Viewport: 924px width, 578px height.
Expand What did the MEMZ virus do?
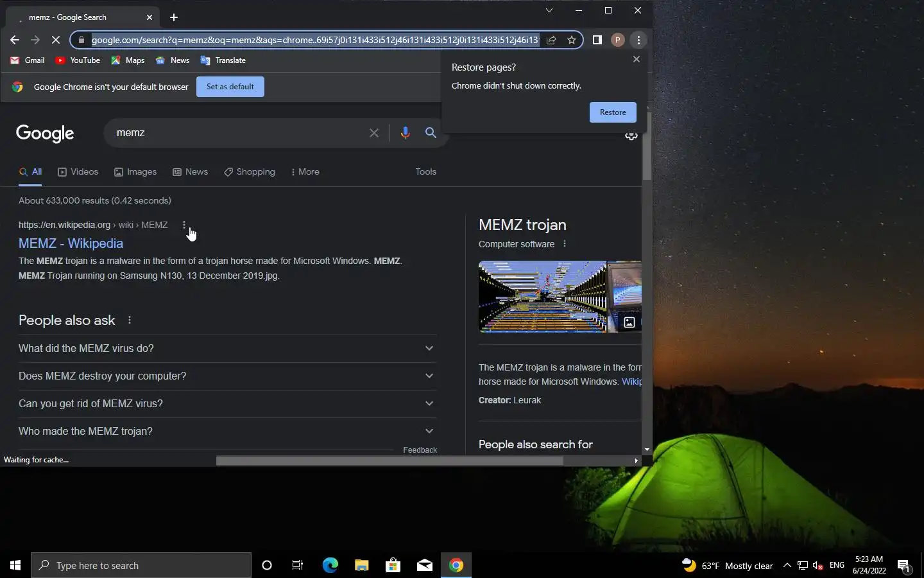pyautogui.click(x=227, y=348)
